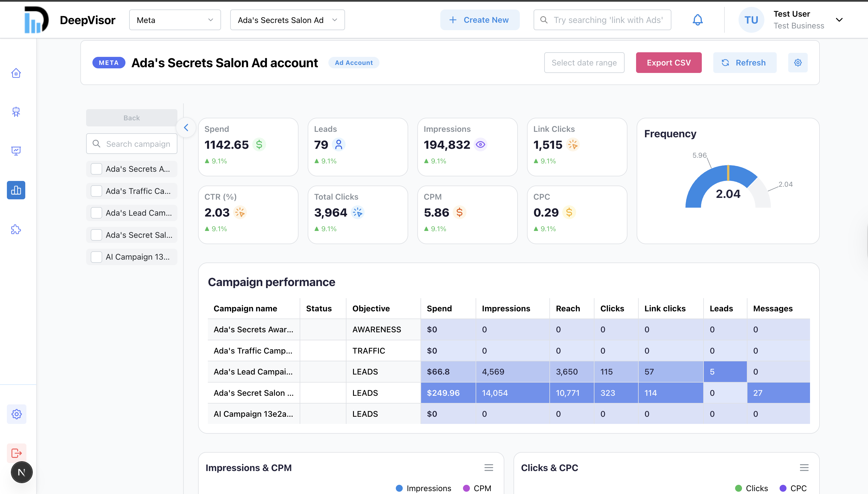Viewport: 868px width, 494px height.
Task: Open the home icon in sidebar
Action: 16,73
